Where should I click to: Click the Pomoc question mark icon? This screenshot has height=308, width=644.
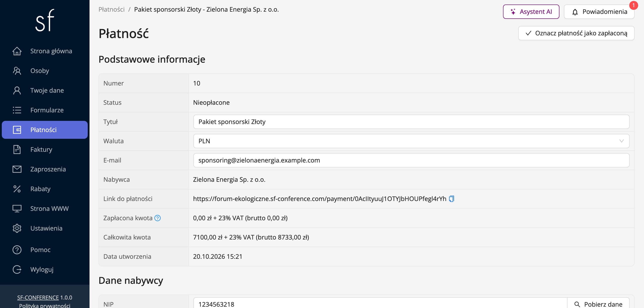17,250
